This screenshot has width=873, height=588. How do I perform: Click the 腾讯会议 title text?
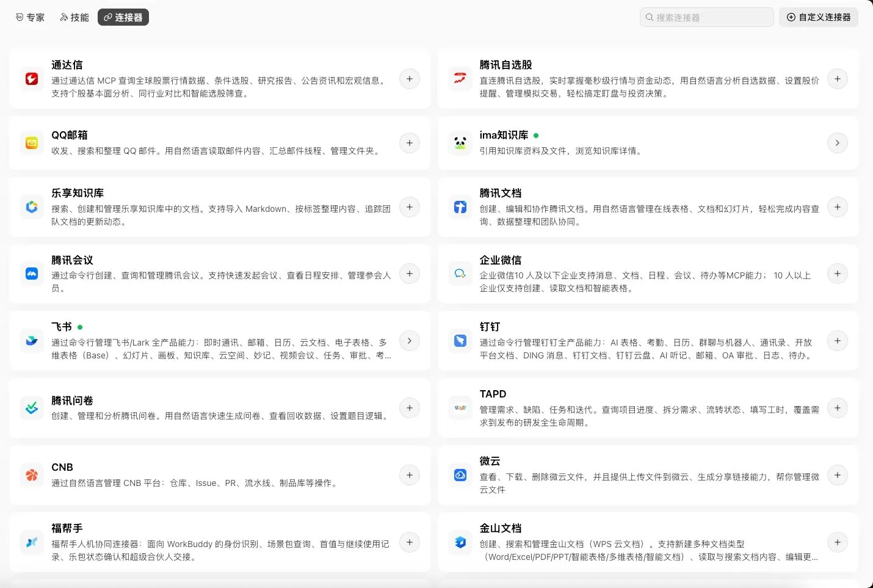pyautogui.click(x=72, y=260)
